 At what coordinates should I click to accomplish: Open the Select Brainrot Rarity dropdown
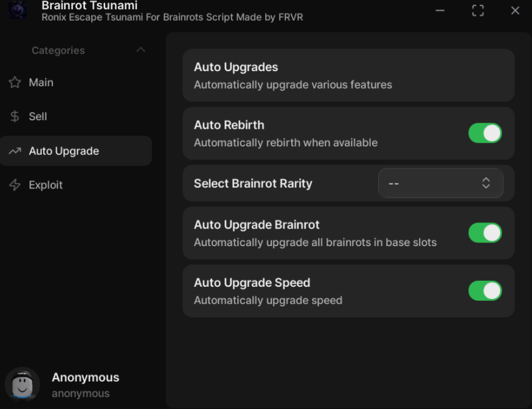(x=440, y=184)
